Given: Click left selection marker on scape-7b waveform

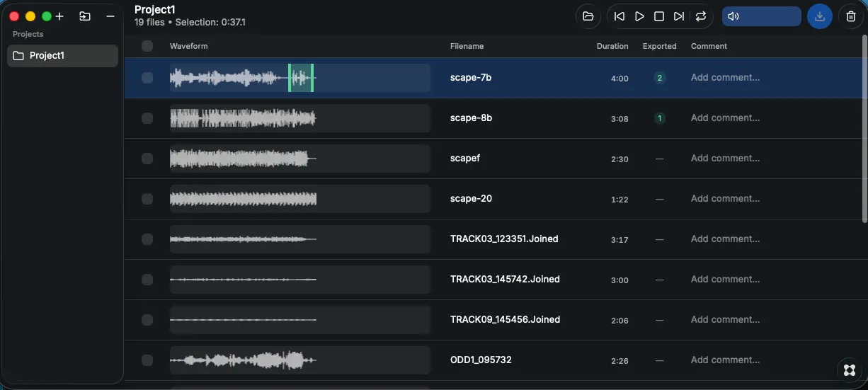Looking at the screenshot, I should tap(290, 78).
